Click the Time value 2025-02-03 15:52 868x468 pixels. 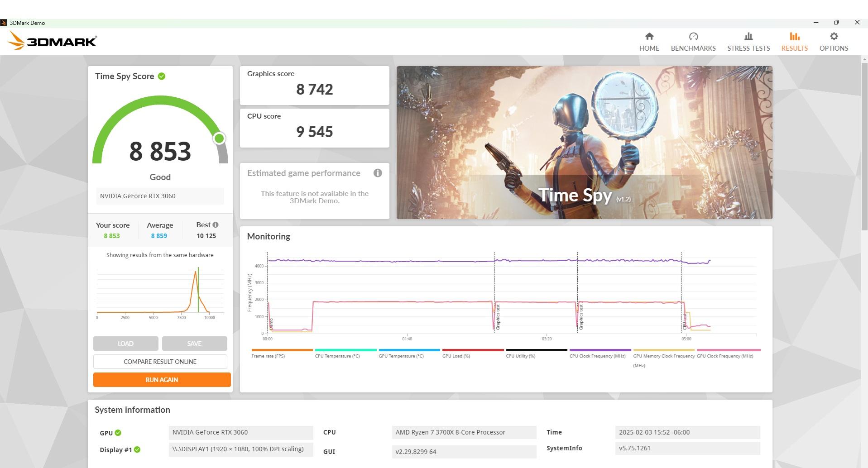(x=687, y=432)
